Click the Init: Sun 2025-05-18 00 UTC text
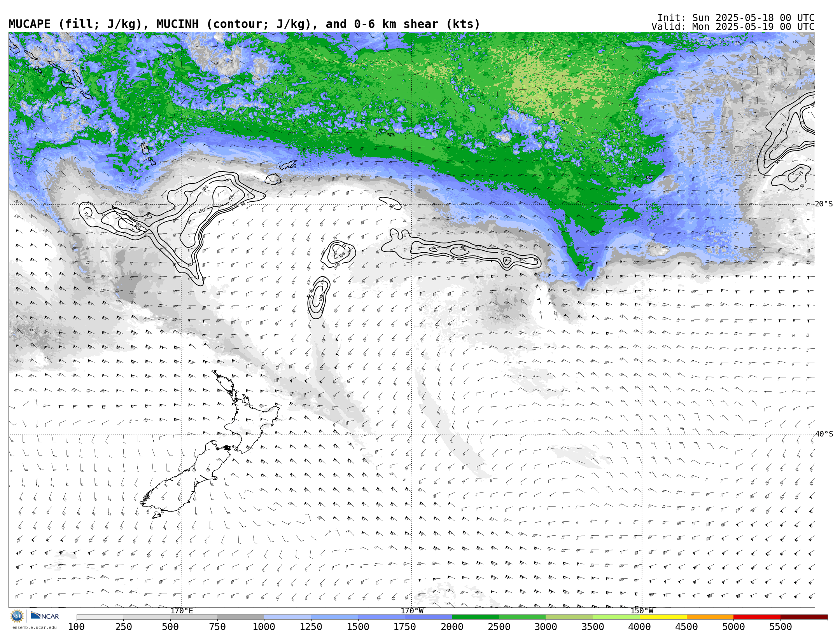840x632 pixels. (736, 18)
